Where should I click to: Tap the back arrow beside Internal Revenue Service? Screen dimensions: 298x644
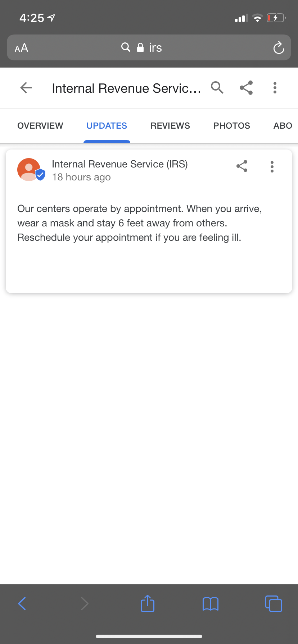pyautogui.click(x=26, y=88)
